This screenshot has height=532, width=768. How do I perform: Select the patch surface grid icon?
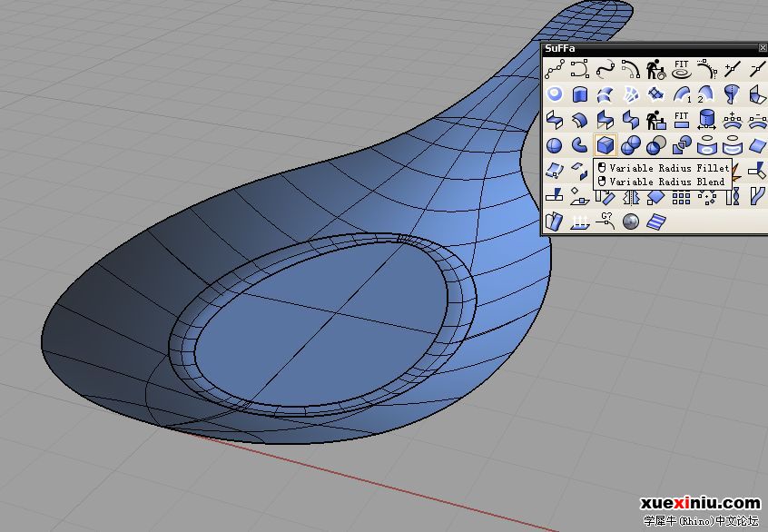(x=656, y=94)
